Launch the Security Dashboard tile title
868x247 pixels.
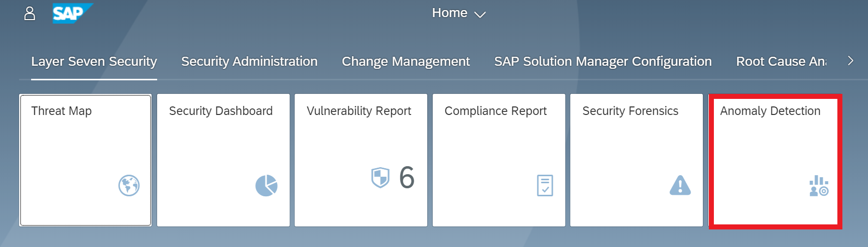220,111
